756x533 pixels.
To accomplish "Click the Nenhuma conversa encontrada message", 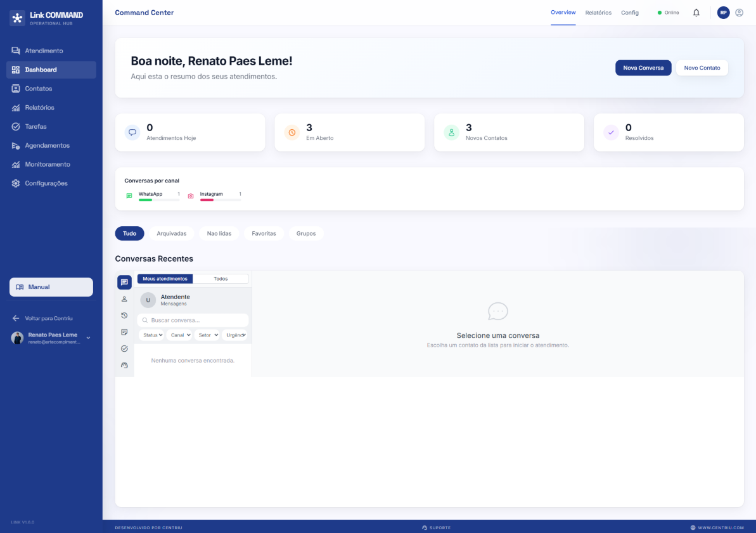I will [193, 361].
